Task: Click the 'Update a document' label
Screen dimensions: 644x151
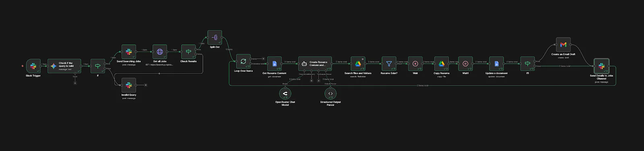Action: click(x=496, y=73)
